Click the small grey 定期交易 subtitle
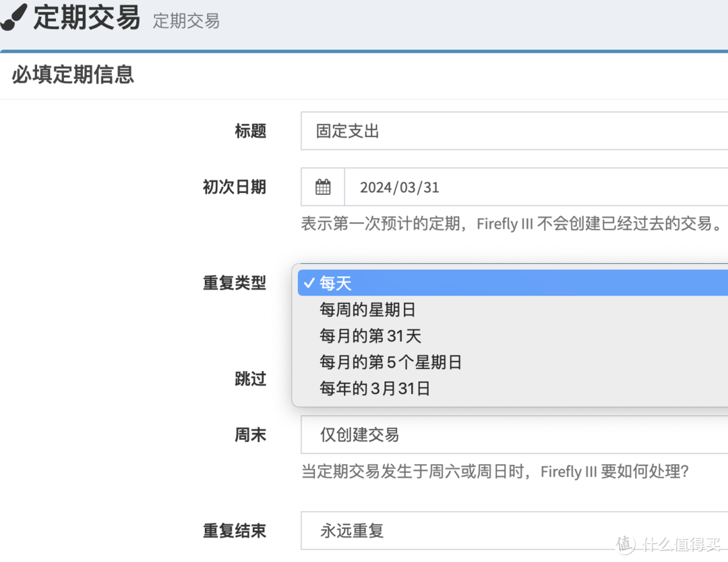Image resolution: width=728 pixels, height=562 pixels. point(186,21)
